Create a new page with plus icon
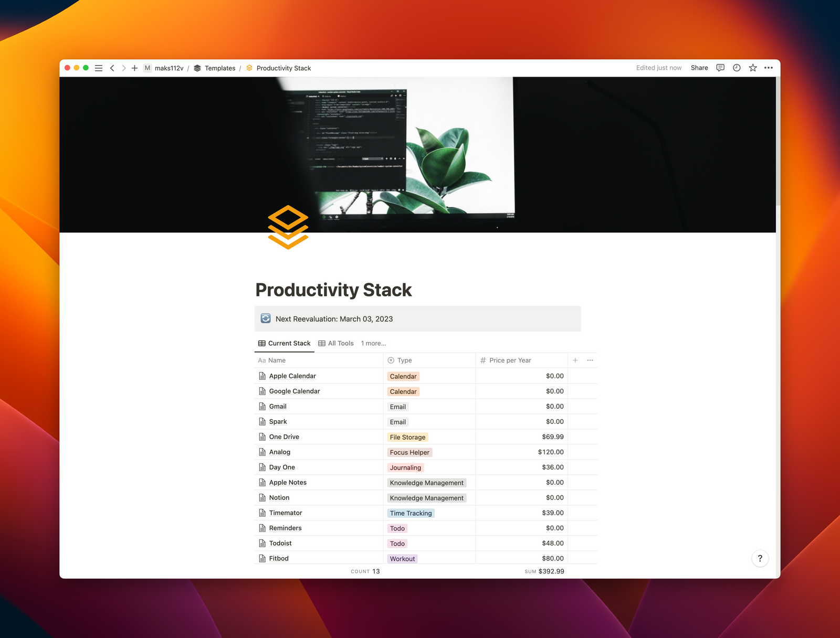This screenshot has height=638, width=840. (134, 68)
